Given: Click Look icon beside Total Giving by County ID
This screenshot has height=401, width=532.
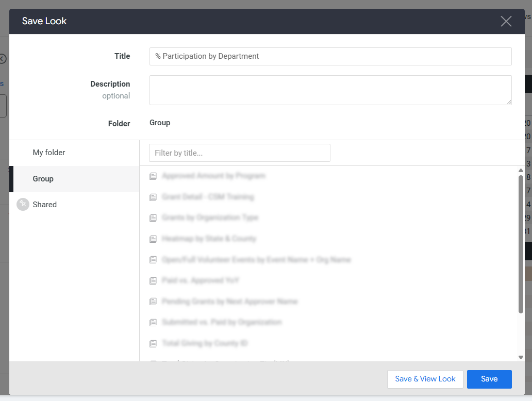Looking at the screenshot, I should 153,343.
